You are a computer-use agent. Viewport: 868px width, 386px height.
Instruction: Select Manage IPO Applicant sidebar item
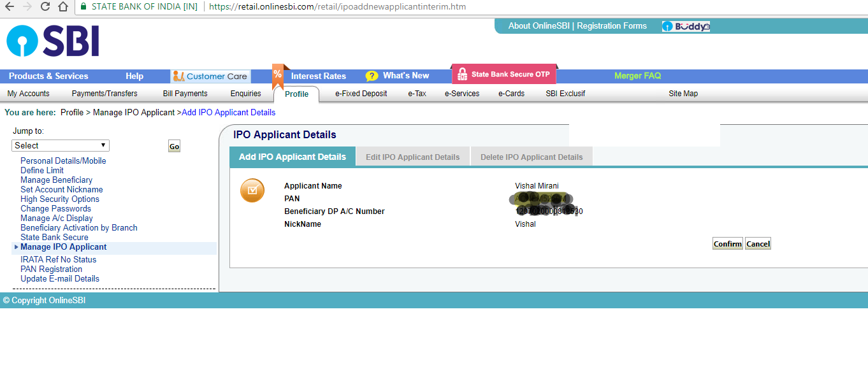click(x=64, y=247)
